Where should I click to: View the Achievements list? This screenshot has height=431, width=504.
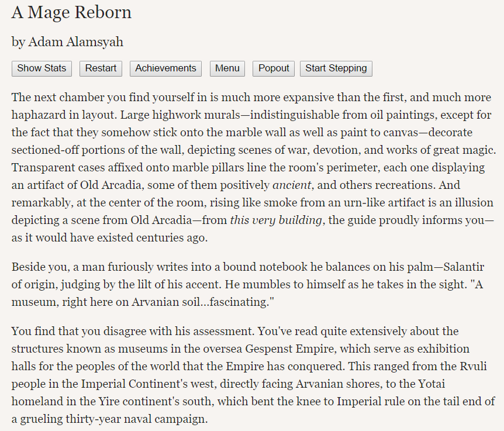click(x=165, y=68)
